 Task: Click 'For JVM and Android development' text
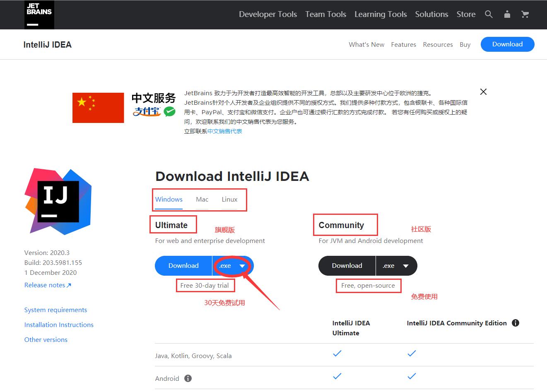click(x=371, y=241)
